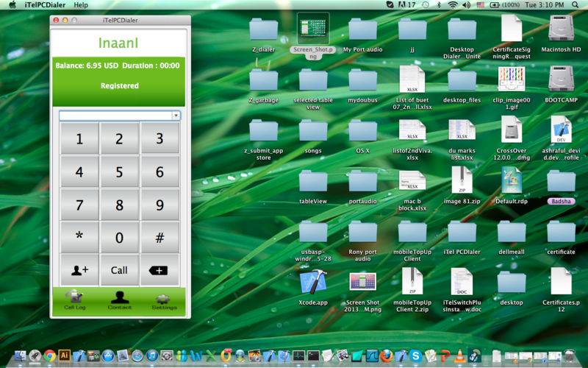Open the Trash in the Dock
Viewport: 588px width, 368px height.
pos(570,356)
